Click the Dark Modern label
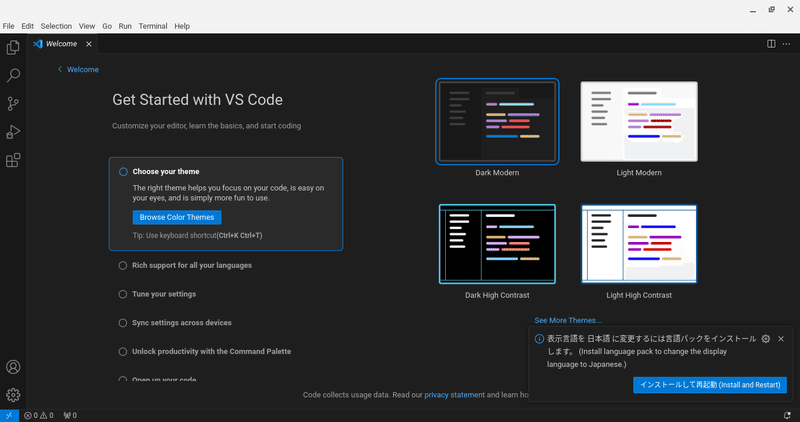The image size is (800, 422). [497, 173]
